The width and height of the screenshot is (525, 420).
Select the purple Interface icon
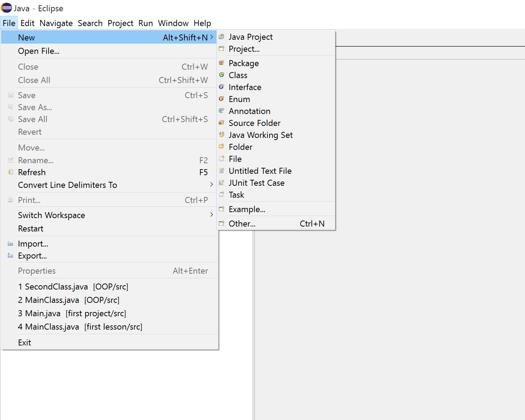tap(221, 87)
